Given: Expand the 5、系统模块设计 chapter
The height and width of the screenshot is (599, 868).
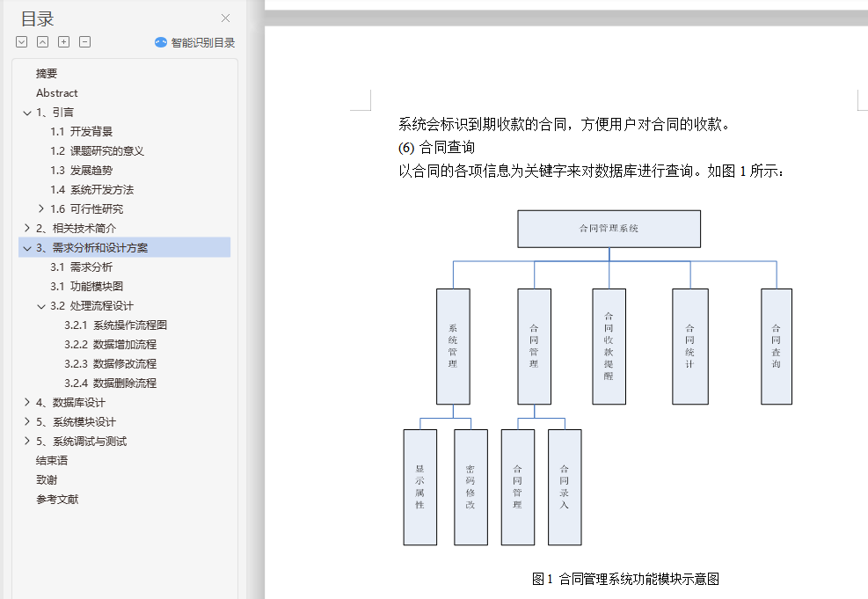Looking at the screenshot, I should pos(27,422).
